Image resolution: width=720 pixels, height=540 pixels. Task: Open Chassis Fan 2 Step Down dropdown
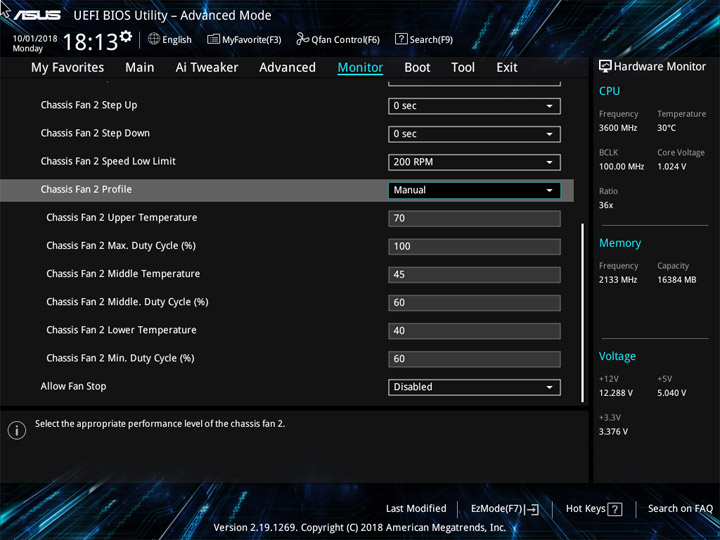474,134
